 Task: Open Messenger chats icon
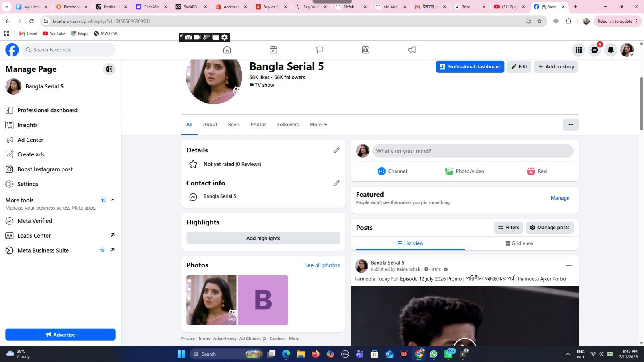coord(594,50)
